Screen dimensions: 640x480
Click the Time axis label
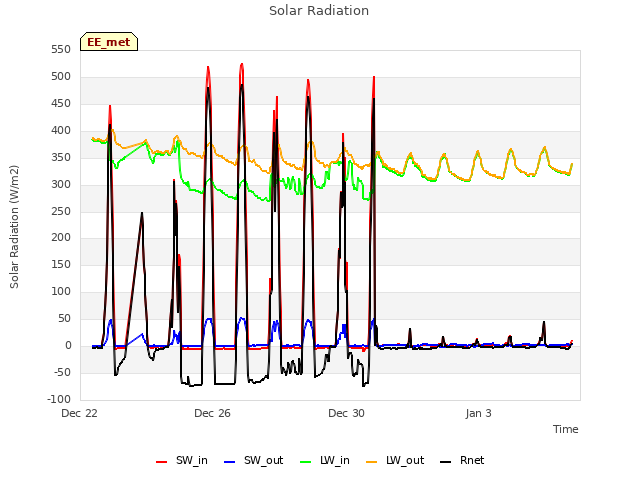pyautogui.click(x=566, y=429)
